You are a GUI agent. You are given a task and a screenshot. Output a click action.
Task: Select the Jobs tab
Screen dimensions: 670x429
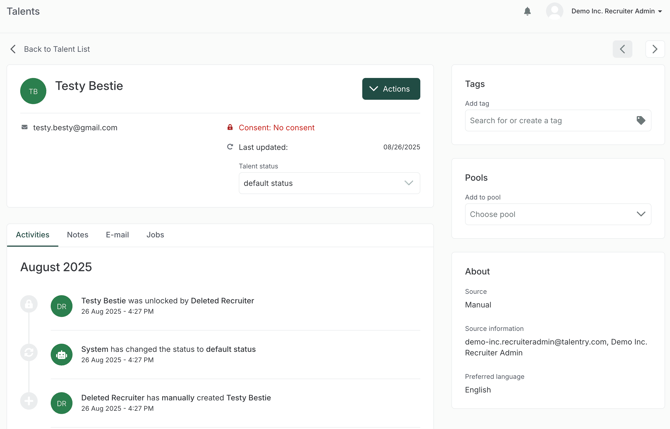155,235
